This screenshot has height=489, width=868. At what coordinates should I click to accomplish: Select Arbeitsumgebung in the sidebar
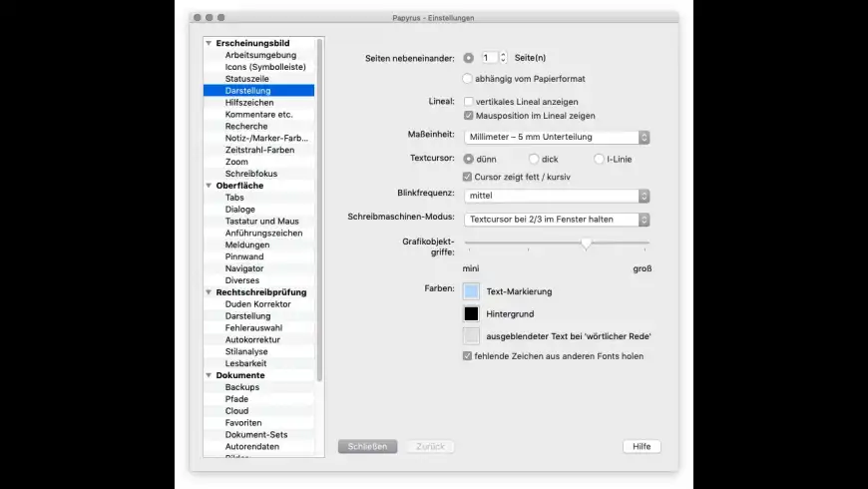point(259,55)
